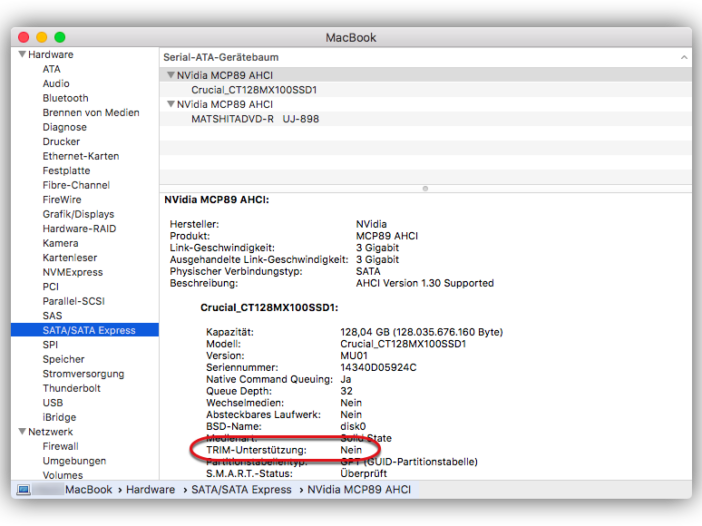Show the Drucker information
Viewport: 702px width, 526px height.
(61, 141)
